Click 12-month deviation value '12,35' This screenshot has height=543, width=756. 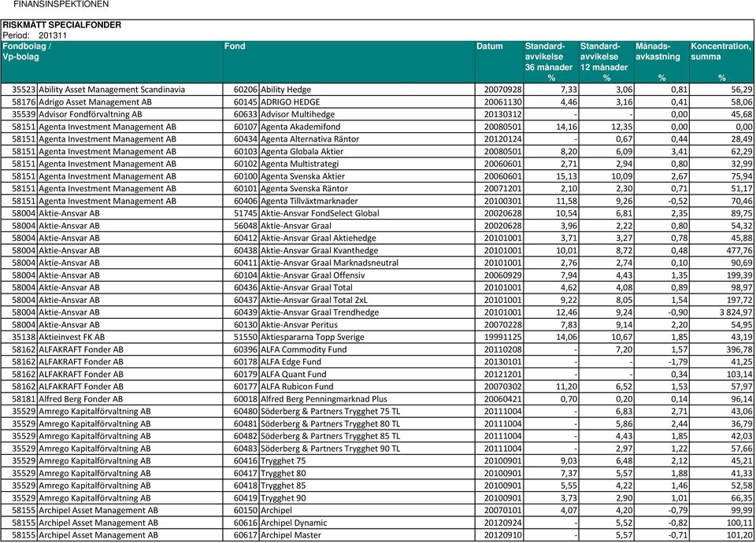[622, 127]
